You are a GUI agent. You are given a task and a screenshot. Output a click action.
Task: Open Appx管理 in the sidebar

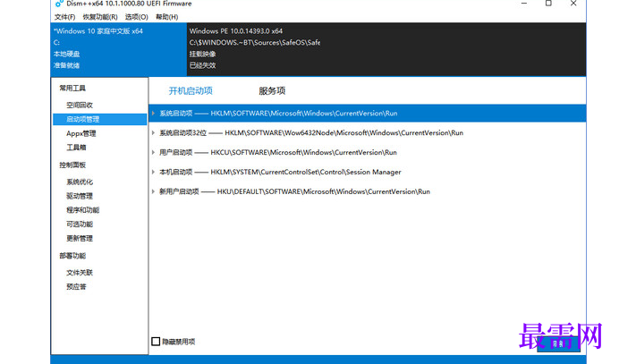pos(81,133)
